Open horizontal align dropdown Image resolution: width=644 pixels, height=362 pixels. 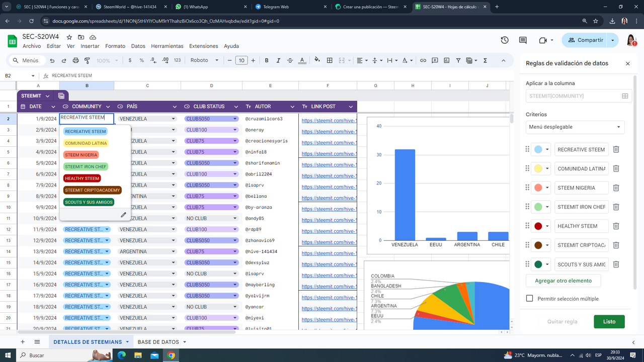[362, 60]
